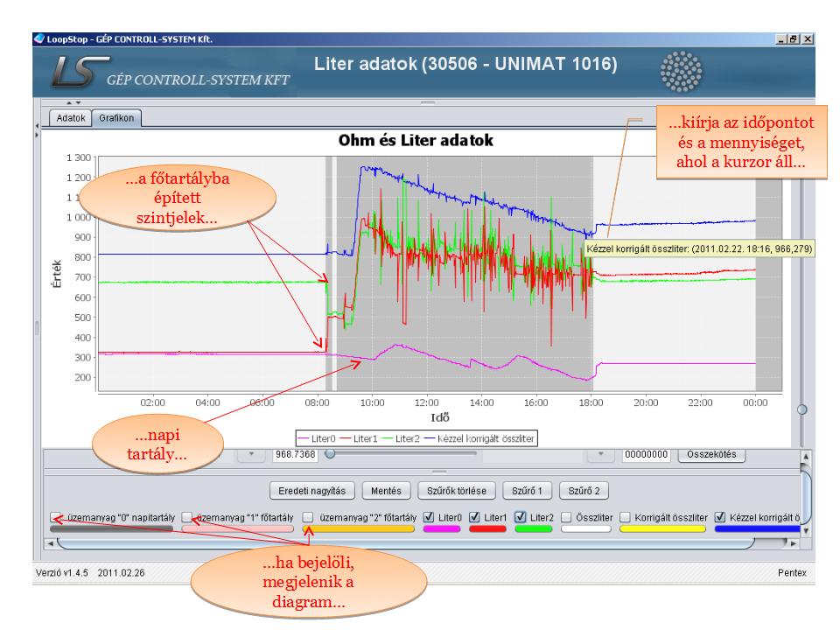This screenshot has width=840, height=630.
Task: Click the 00000000 input field
Action: point(646,454)
